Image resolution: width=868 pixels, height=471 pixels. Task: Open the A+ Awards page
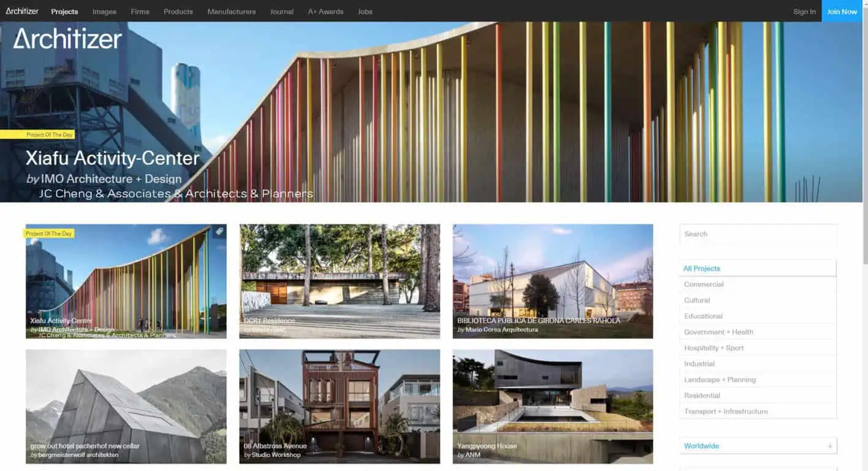(x=325, y=12)
